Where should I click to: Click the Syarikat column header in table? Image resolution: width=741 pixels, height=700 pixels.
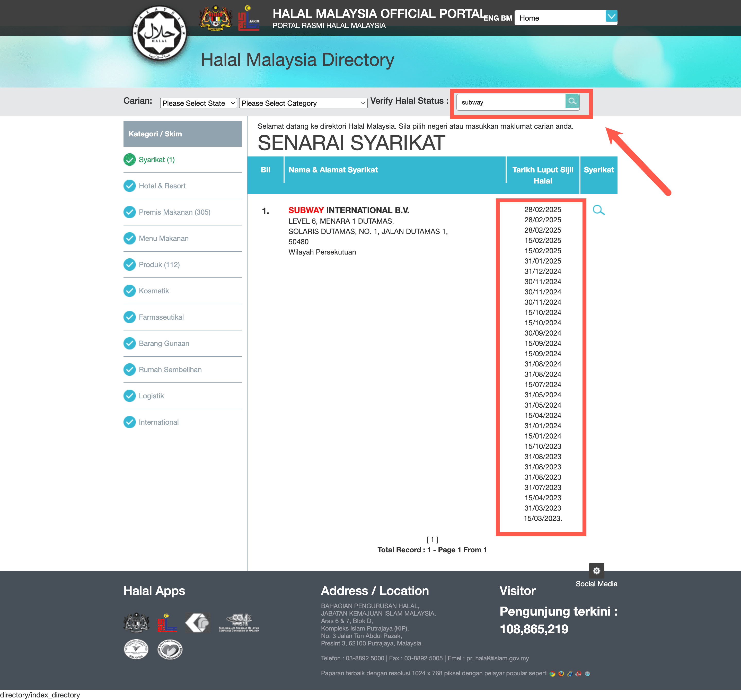coord(598,170)
